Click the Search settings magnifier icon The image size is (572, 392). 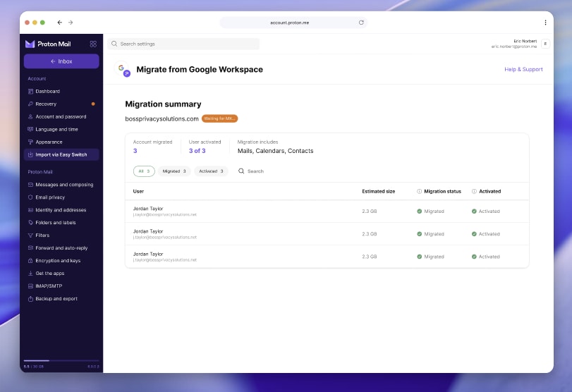(114, 44)
